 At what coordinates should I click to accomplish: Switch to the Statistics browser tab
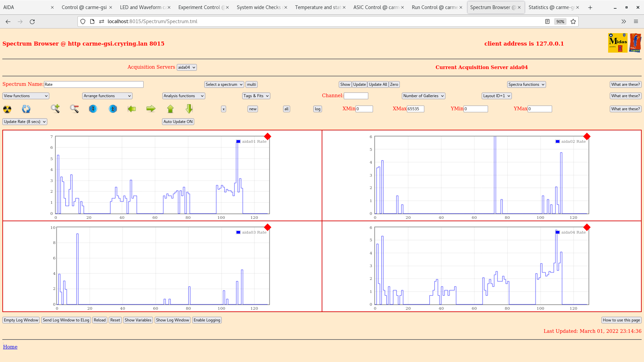point(551,7)
